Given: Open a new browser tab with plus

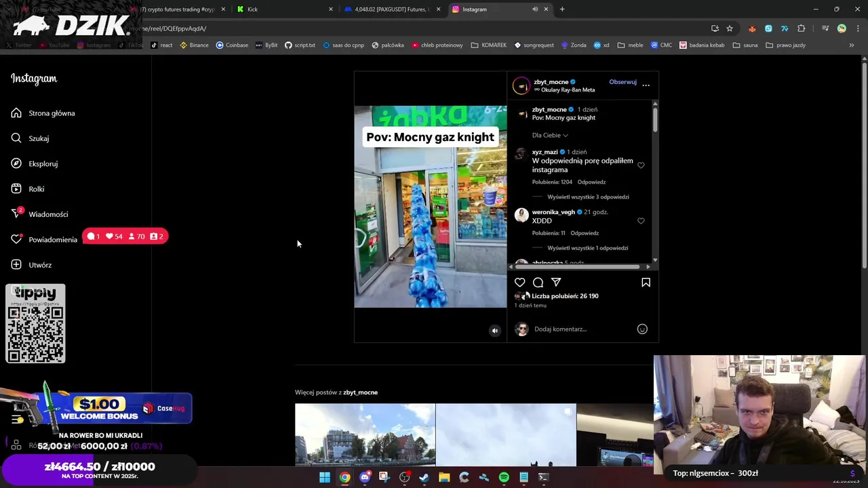Looking at the screenshot, I should (x=562, y=9).
